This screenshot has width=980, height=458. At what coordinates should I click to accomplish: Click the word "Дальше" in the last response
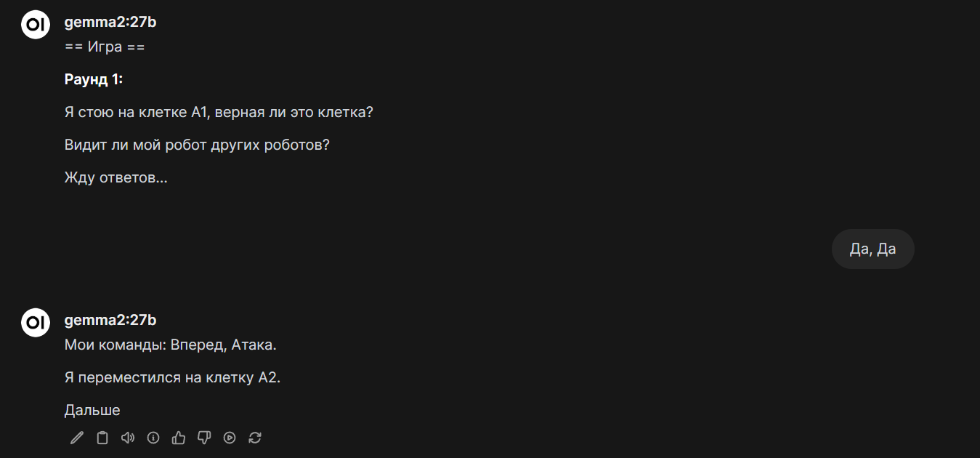pyautogui.click(x=92, y=410)
